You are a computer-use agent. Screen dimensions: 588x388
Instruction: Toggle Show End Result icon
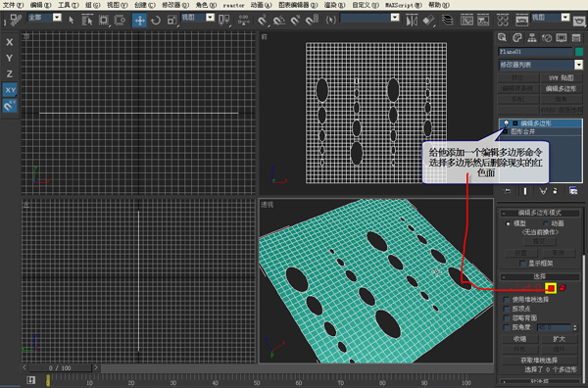tap(525, 191)
